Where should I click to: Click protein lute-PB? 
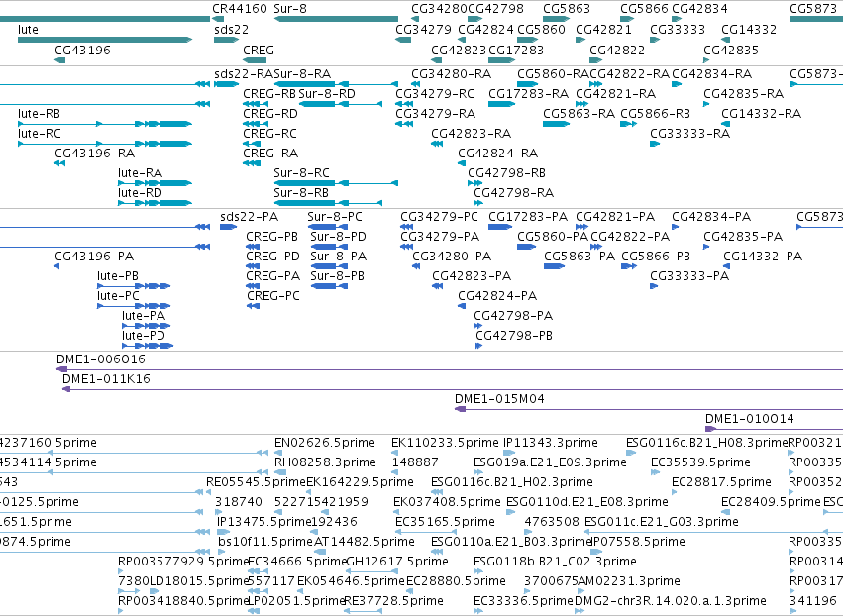117,276
